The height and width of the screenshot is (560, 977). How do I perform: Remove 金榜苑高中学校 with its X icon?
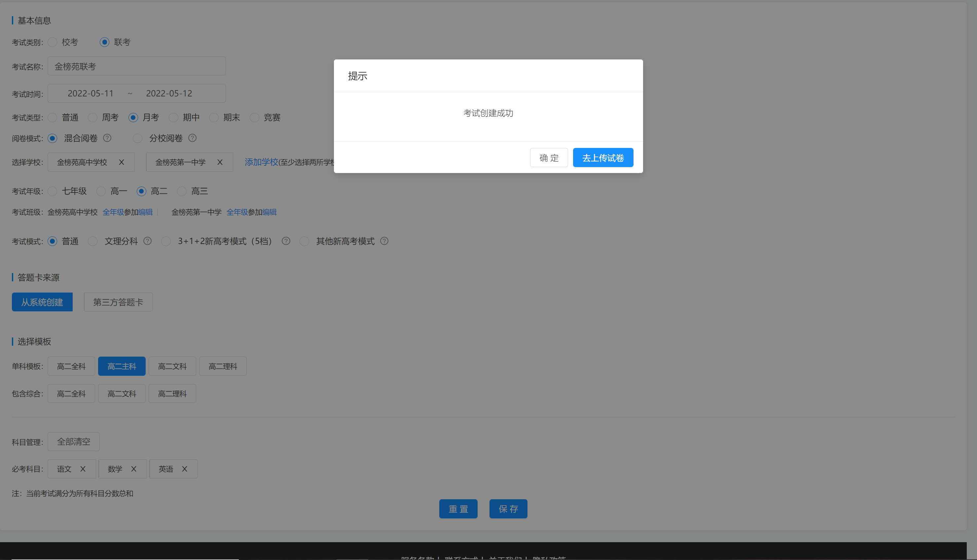[122, 162]
